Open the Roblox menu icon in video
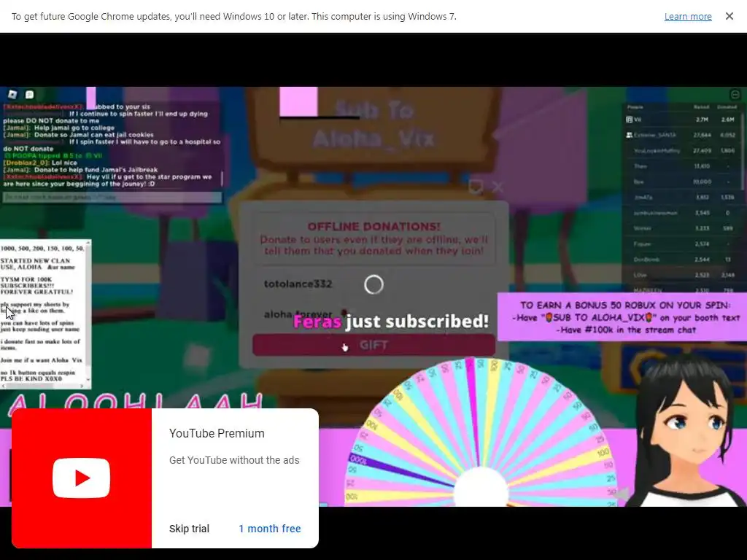Image resolution: width=747 pixels, height=560 pixels. coord(12,94)
